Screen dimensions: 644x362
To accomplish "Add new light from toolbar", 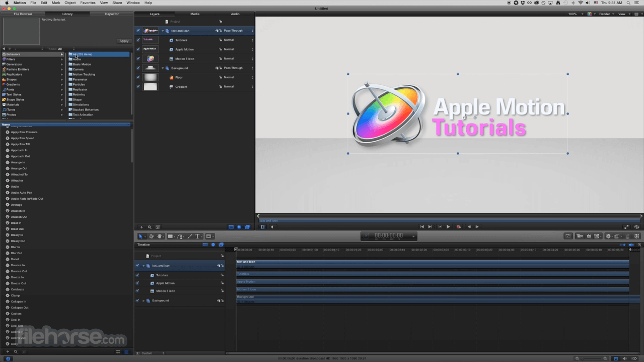I will pos(589,236).
